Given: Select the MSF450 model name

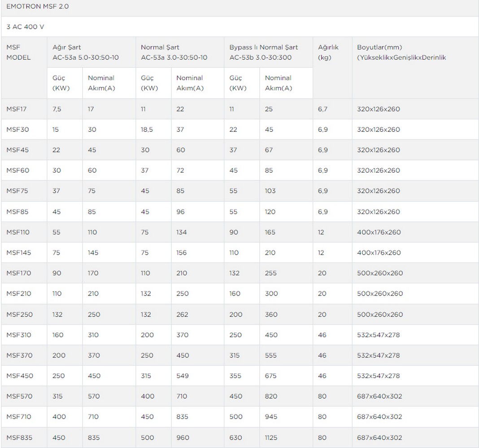Looking at the screenshot, I should click(20, 376).
